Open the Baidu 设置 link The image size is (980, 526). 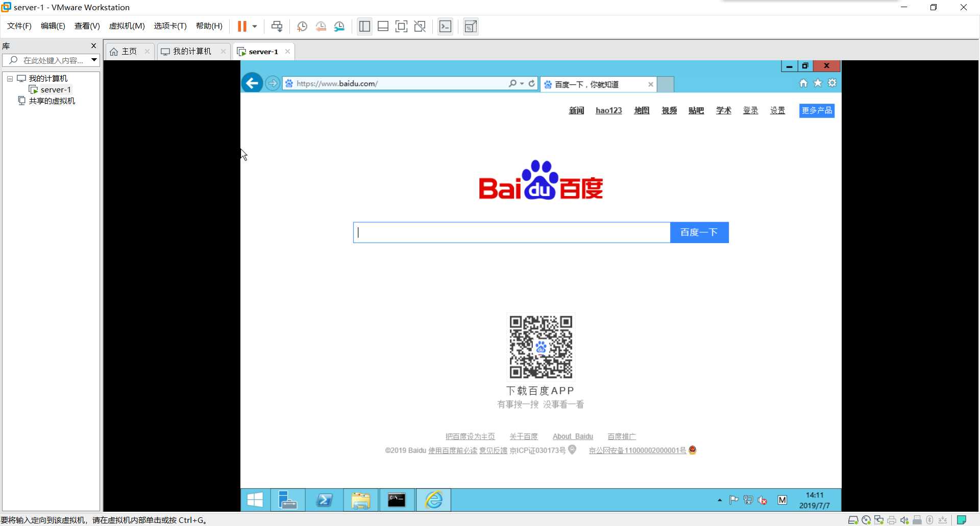click(x=777, y=111)
